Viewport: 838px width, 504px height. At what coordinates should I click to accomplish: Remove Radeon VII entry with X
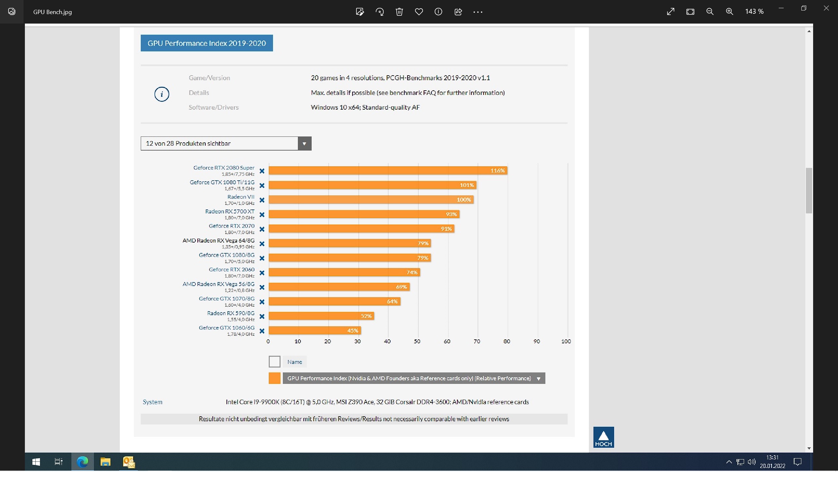point(262,200)
